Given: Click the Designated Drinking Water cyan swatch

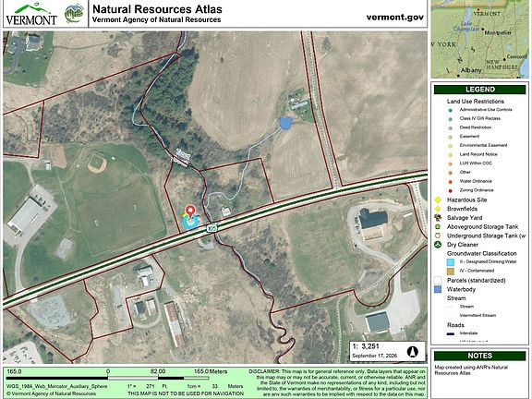Looking at the screenshot, I should [x=451, y=262].
